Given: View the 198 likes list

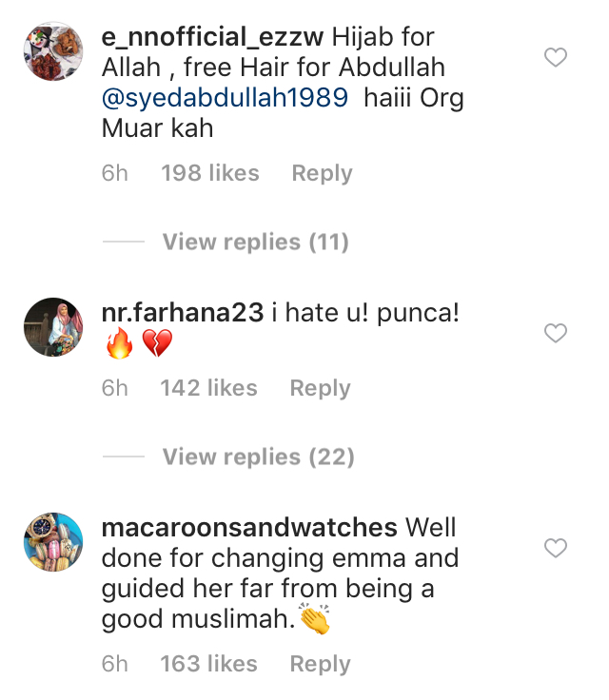Looking at the screenshot, I should click(x=210, y=173).
